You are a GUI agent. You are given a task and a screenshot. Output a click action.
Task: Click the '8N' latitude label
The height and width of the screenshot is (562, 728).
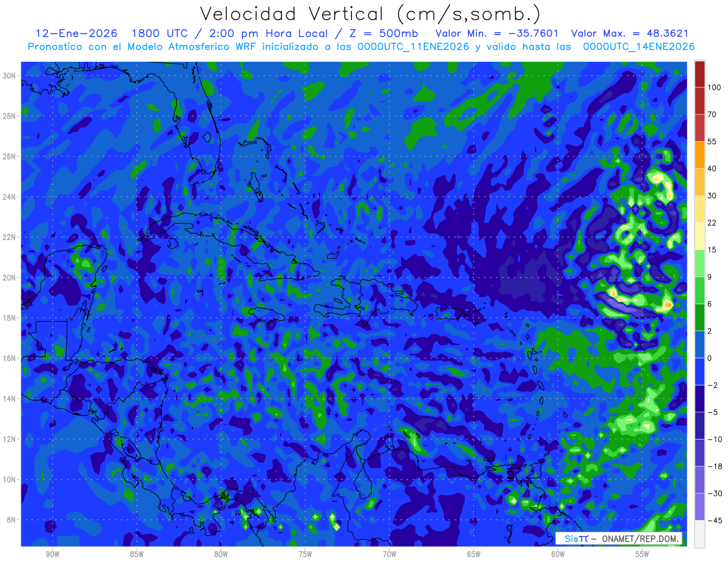12,520
